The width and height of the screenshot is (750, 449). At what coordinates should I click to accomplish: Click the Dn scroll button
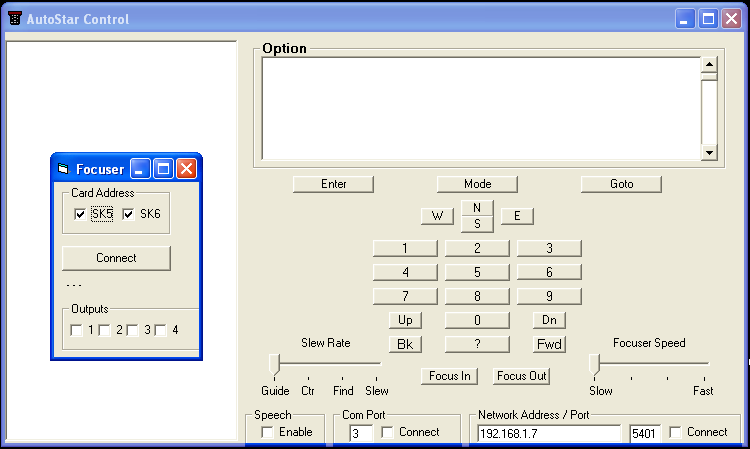click(549, 320)
